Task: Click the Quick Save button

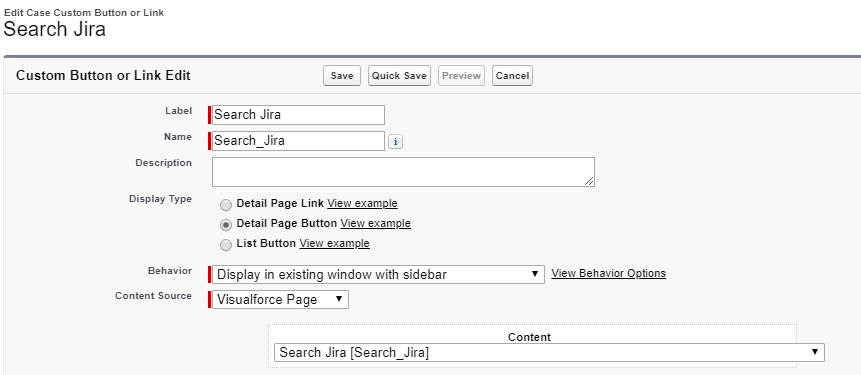Action: 399,76
